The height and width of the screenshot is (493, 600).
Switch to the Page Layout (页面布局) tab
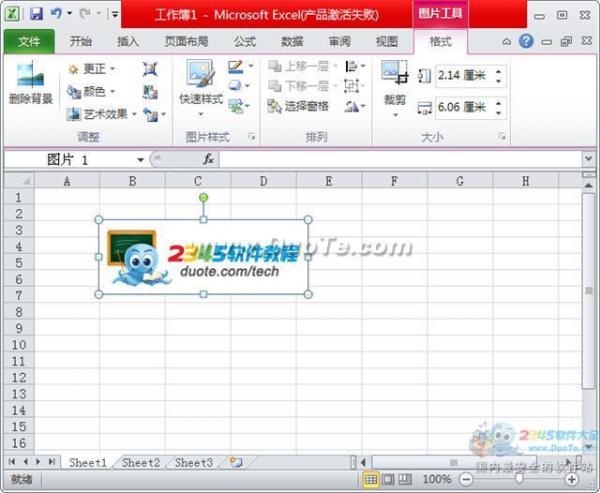point(186,41)
